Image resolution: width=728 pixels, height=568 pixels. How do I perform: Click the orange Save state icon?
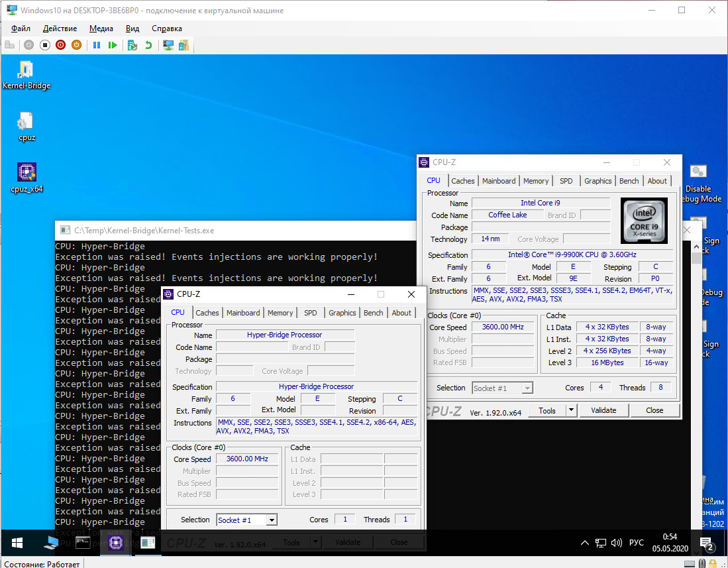76,45
